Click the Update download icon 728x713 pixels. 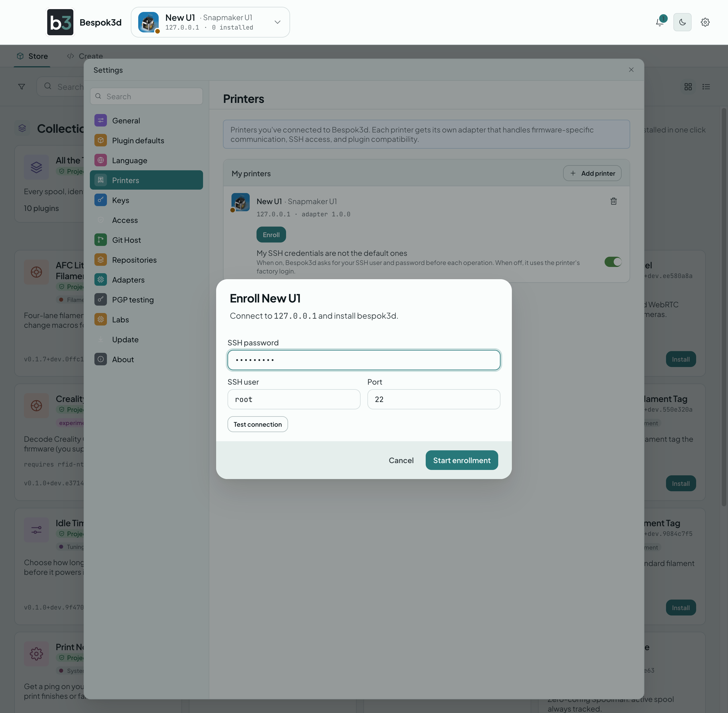click(100, 339)
